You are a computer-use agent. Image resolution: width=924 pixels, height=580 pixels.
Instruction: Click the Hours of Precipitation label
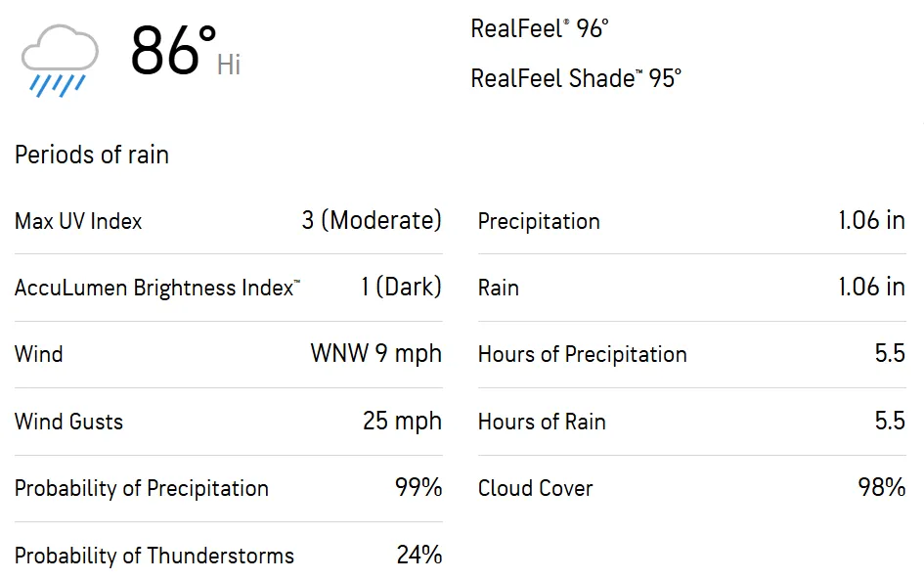coord(582,354)
